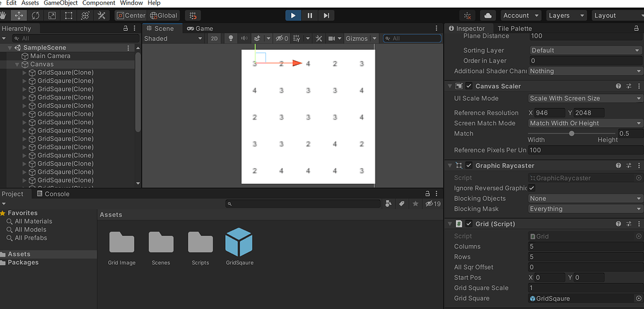This screenshot has height=309, width=644.
Task: Click the Play button
Action: pyautogui.click(x=293, y=16)
